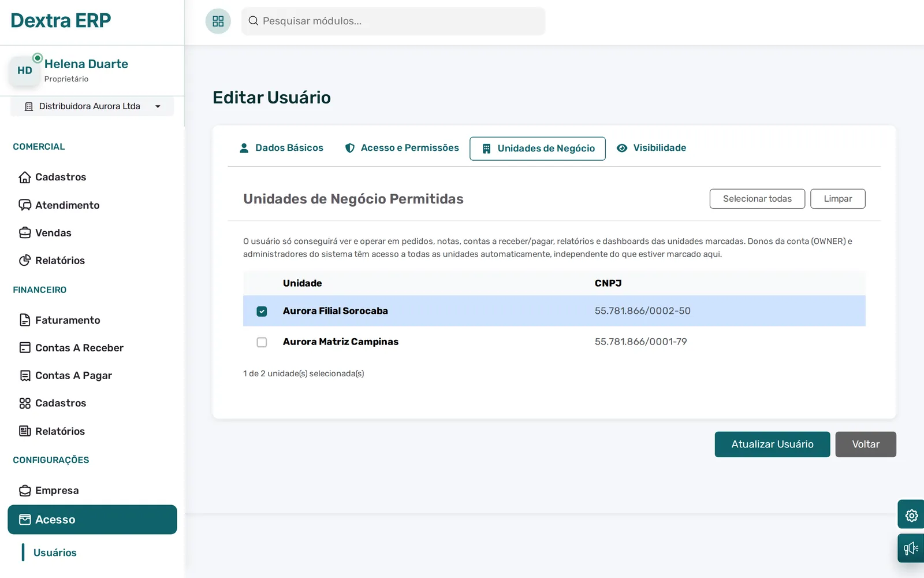Go to the Visibilidade tab

[x=651, y=148]
